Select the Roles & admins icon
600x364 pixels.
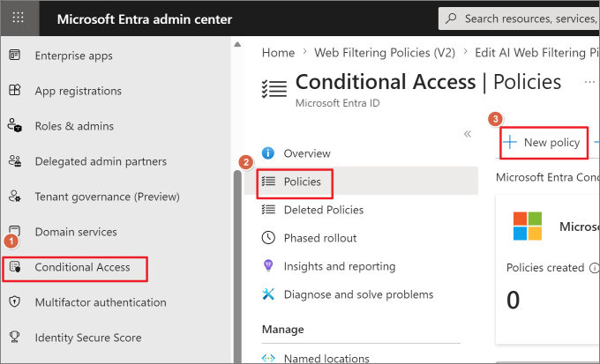pyautogui.click(x=15, y=125)
